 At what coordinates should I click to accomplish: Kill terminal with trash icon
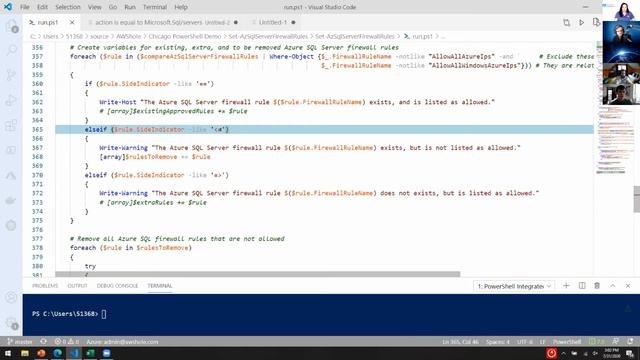click(x=597, y=286)
